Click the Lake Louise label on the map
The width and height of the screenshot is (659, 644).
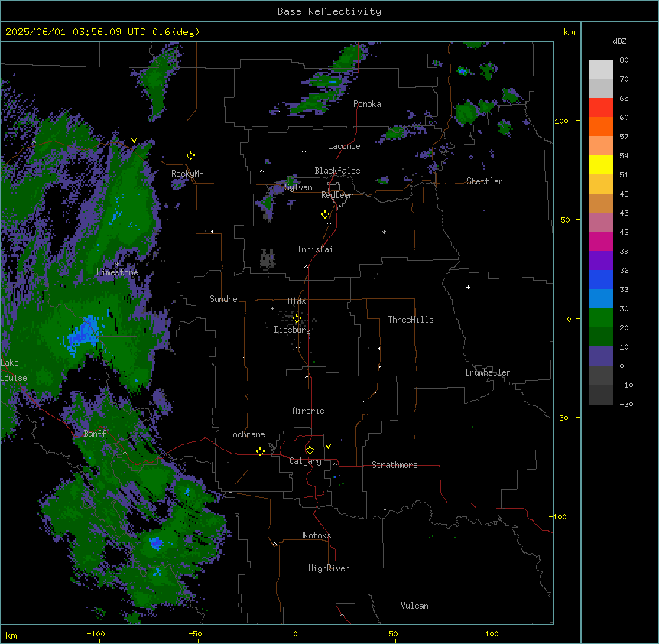point(12,370)
